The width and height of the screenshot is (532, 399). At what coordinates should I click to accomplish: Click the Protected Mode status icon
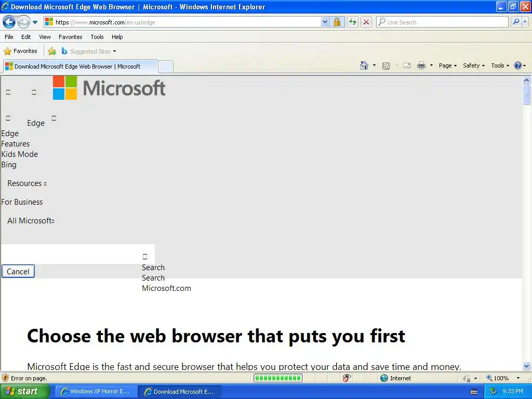pyautogui.click(x=467, y=378)
